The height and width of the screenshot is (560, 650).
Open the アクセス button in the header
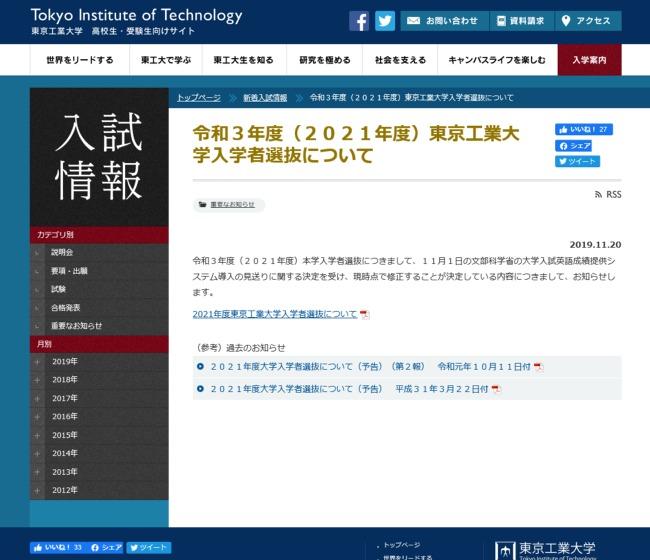(588, 21)
